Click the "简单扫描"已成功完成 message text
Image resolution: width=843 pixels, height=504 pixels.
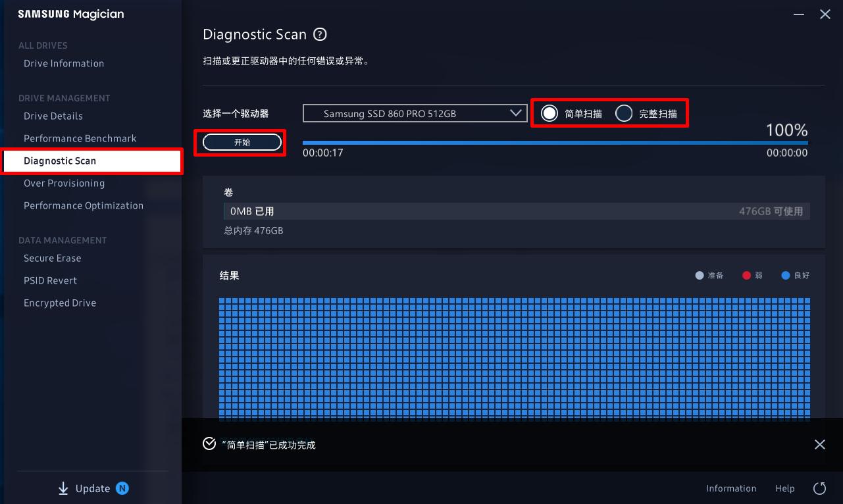click(268, 445)
